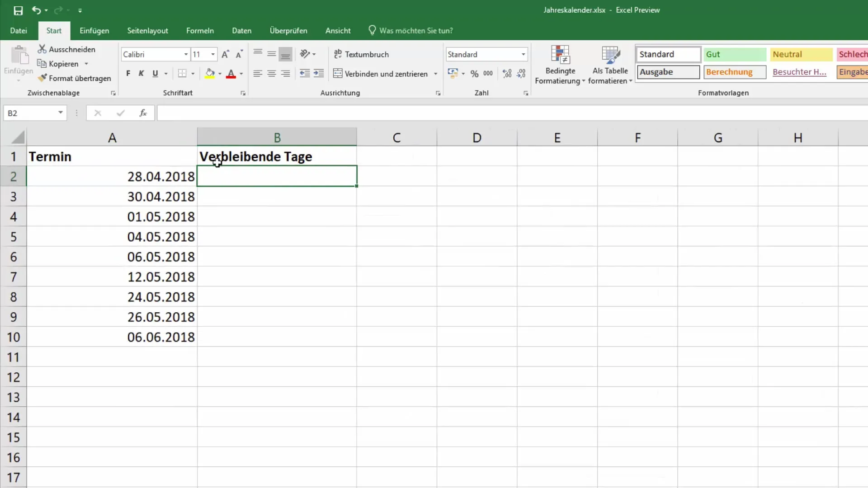Viewport: 868px width, 488px height.
Task: Click the Ausschneiden scissors icon
Action: tap(42, 49)
